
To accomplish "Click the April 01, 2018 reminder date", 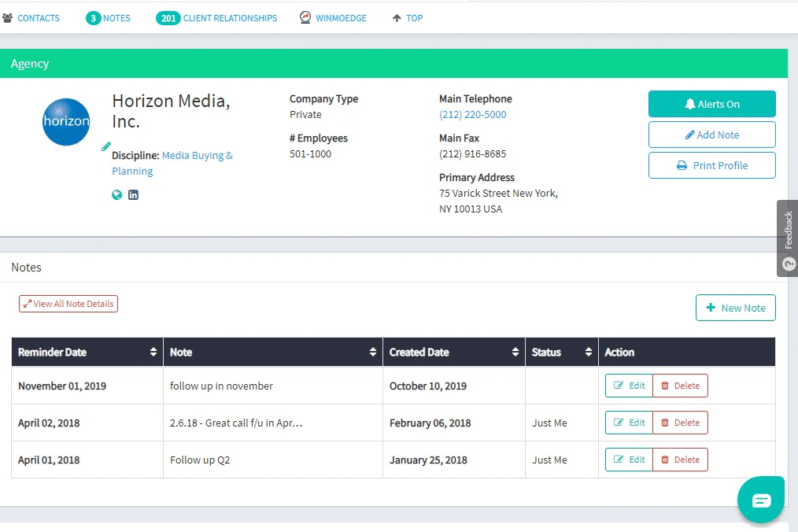I will 49,460.
